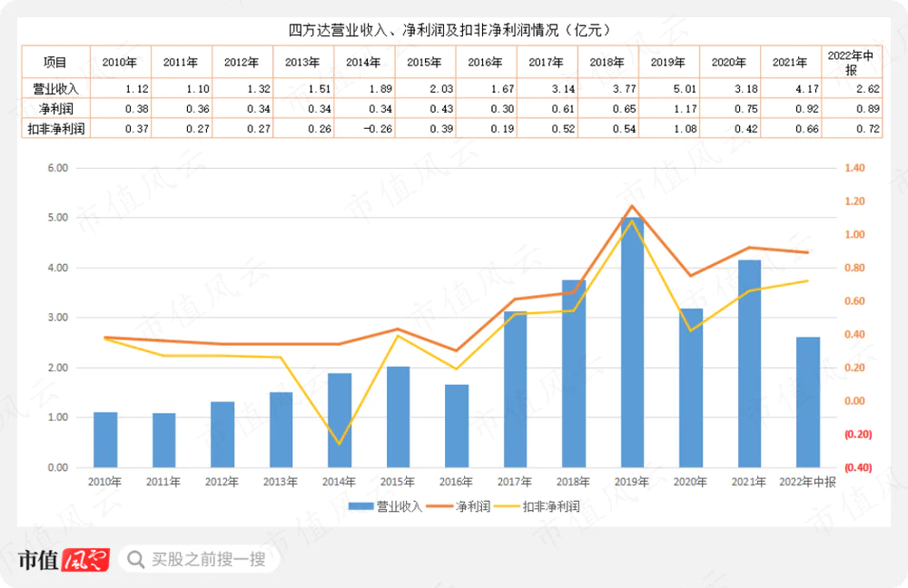The image size is (908, 588).
Task: Click the 2019年 revenue value 5.01
Action: tap(669, 89)
